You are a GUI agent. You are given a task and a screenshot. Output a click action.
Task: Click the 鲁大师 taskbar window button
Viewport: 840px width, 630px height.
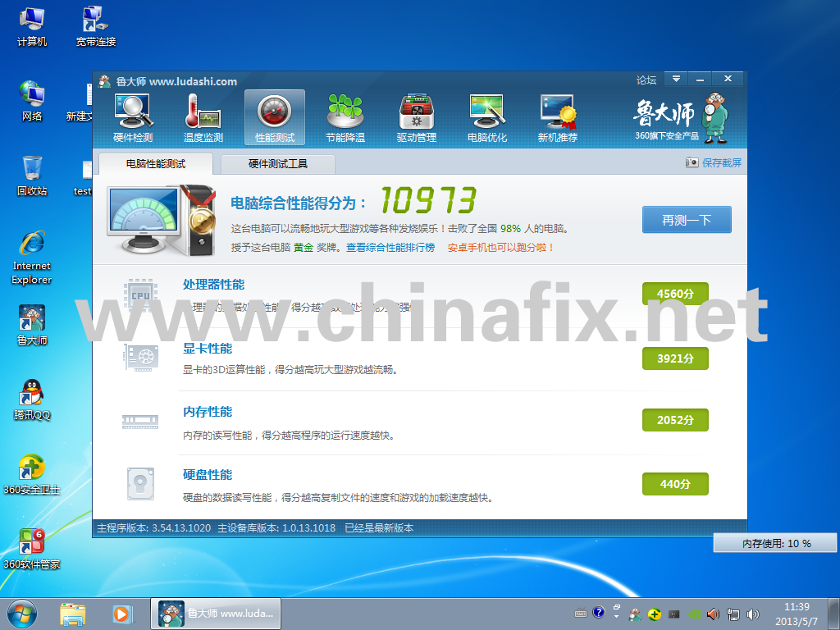[x=216, y=614]
